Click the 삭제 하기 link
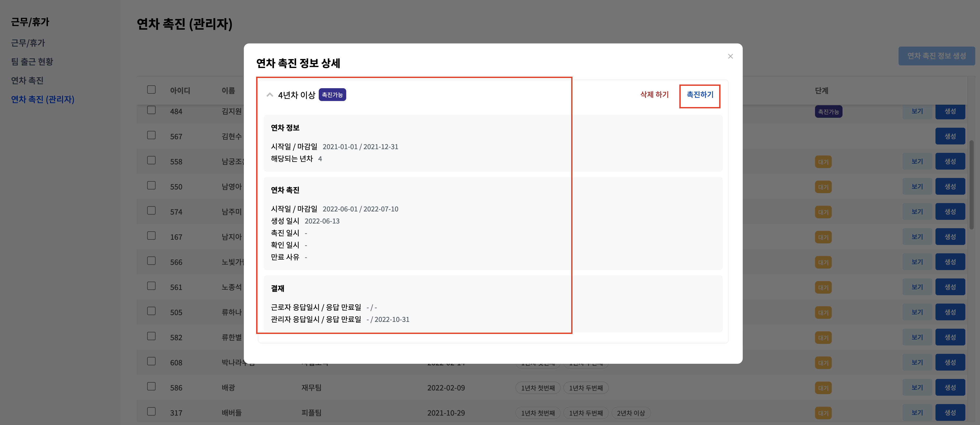Viewport: 980px width, 425px height. coord(654,95)
